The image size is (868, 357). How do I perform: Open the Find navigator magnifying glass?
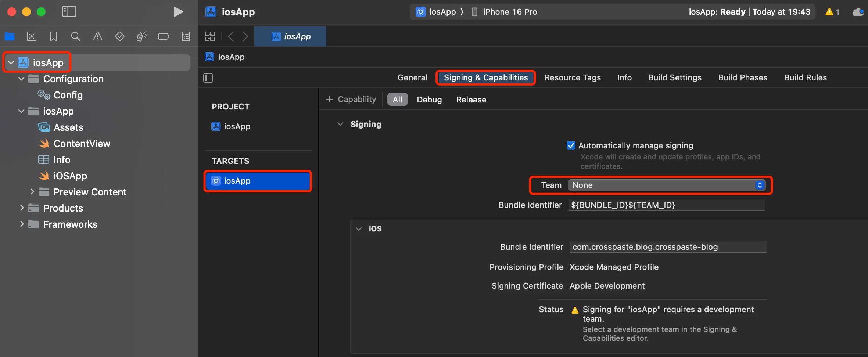(x=76, y=36)
